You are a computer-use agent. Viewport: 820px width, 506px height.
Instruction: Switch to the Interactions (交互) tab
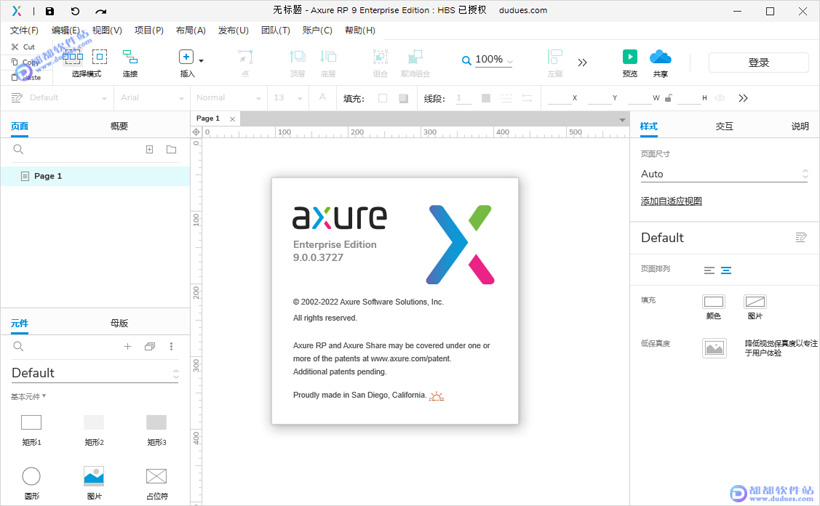[x=724, y=126]
